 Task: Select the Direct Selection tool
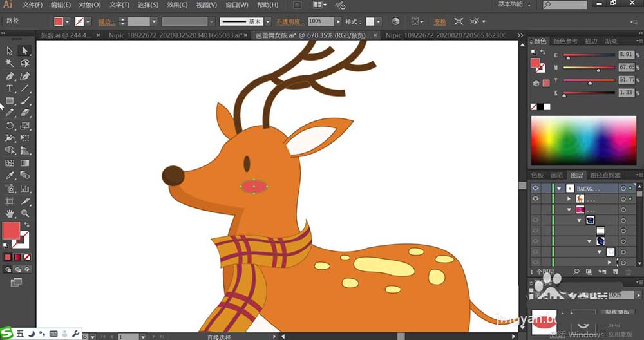point(25,51)
